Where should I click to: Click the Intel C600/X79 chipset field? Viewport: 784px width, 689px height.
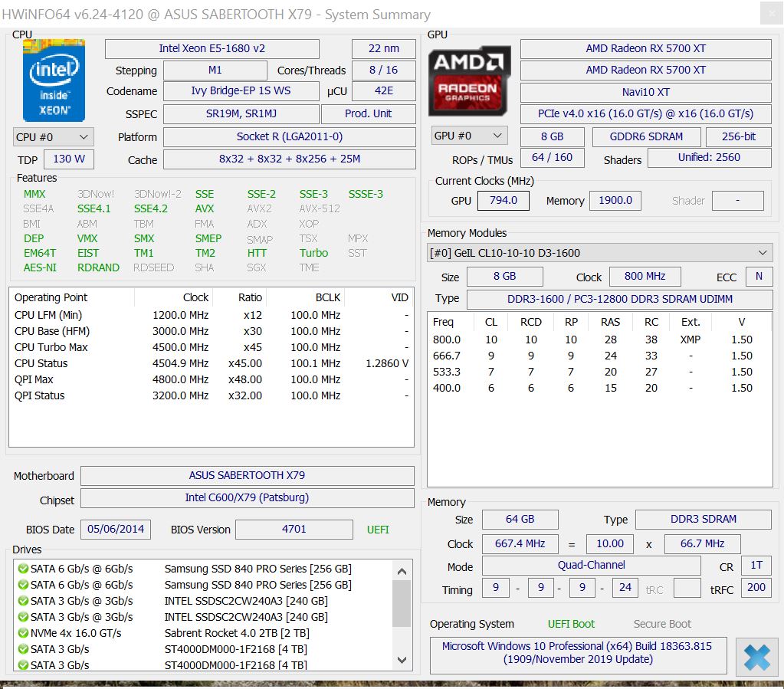247,497
